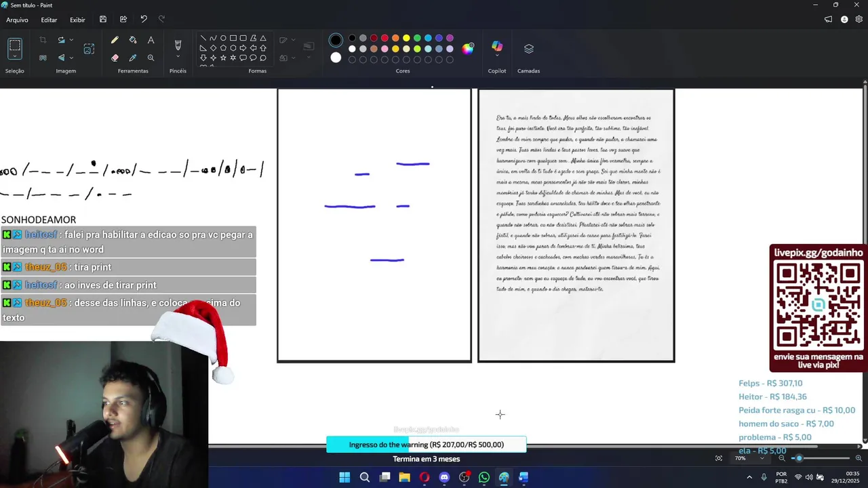Select the rectangular Seleção tool
This screenshot has width=868, height=488.
point(15,47)
